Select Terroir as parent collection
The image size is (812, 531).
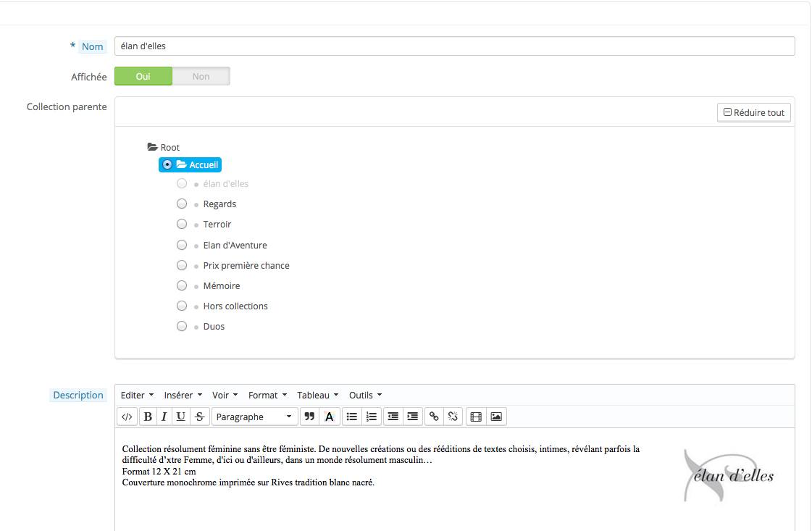[x=182, y=224]
